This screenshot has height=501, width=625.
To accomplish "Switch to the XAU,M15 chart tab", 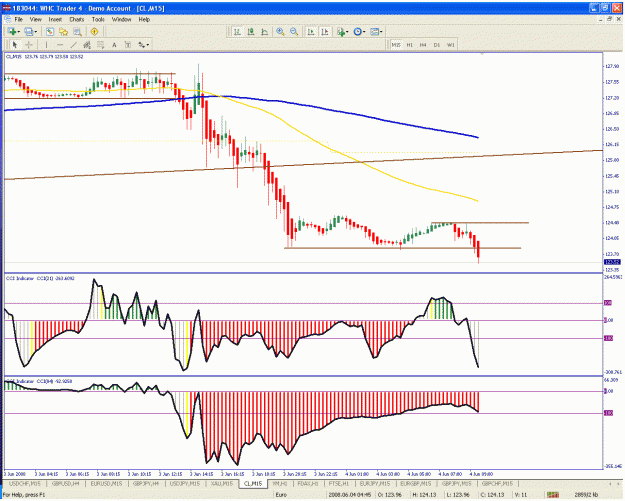I will point(222,484).
